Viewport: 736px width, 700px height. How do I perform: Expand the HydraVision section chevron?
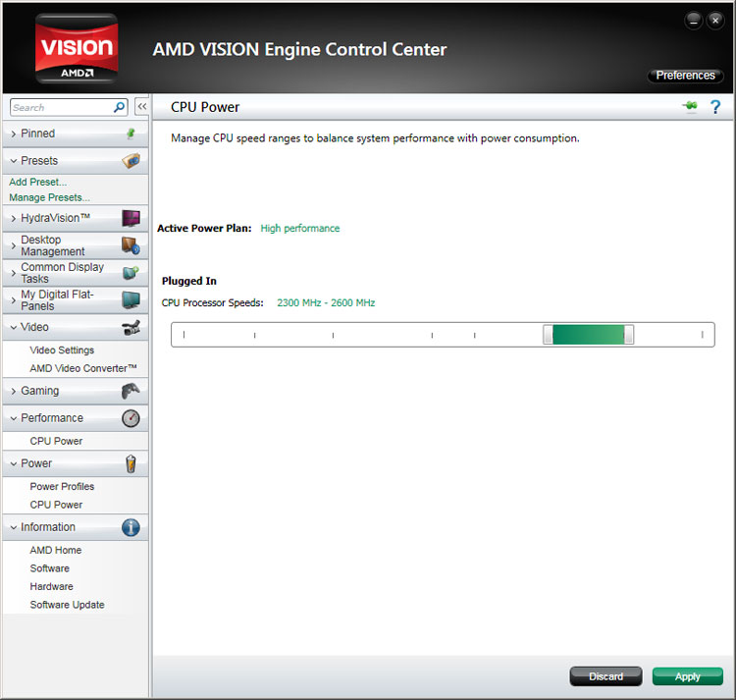(13, 218)
